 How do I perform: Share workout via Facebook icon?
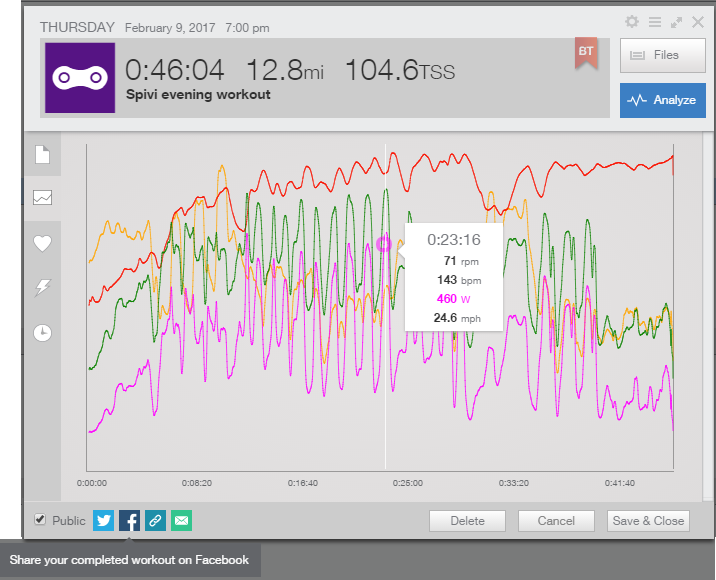[130, 520]
